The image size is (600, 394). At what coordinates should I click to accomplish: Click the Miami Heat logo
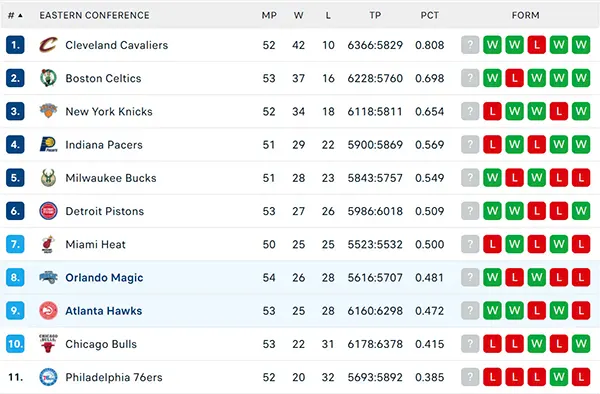point(48,244)
